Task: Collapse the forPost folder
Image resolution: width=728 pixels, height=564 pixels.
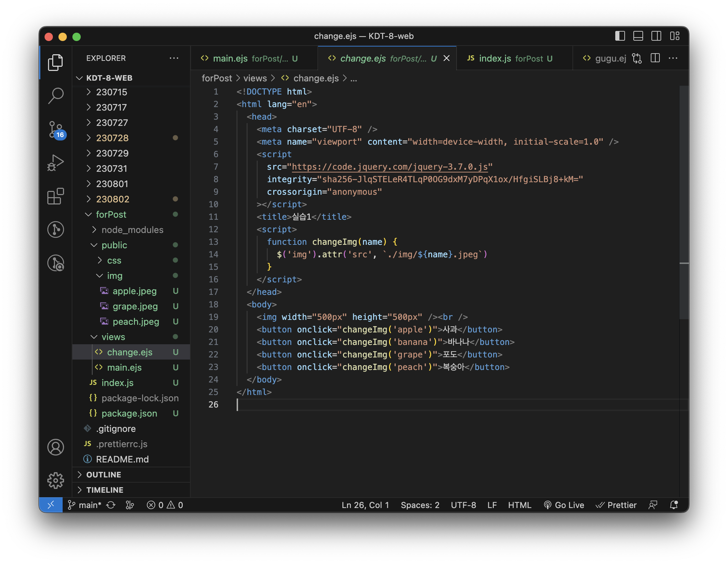Action: point(131,215)
